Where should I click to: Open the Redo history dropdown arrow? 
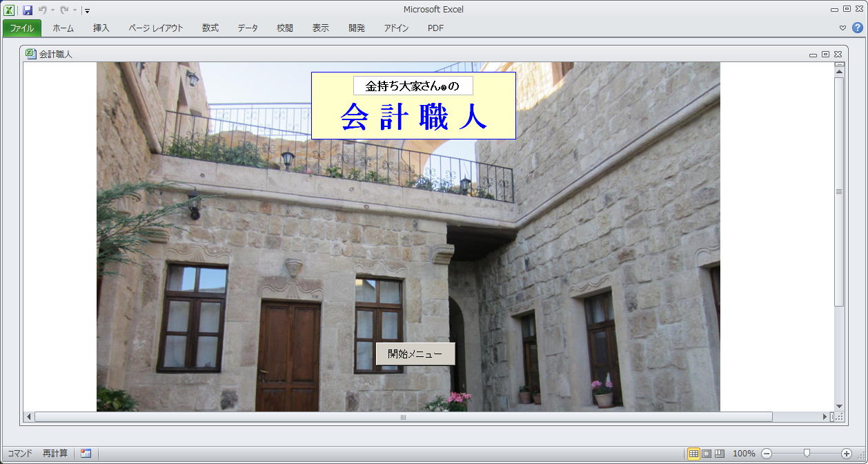tap(75, 10)
